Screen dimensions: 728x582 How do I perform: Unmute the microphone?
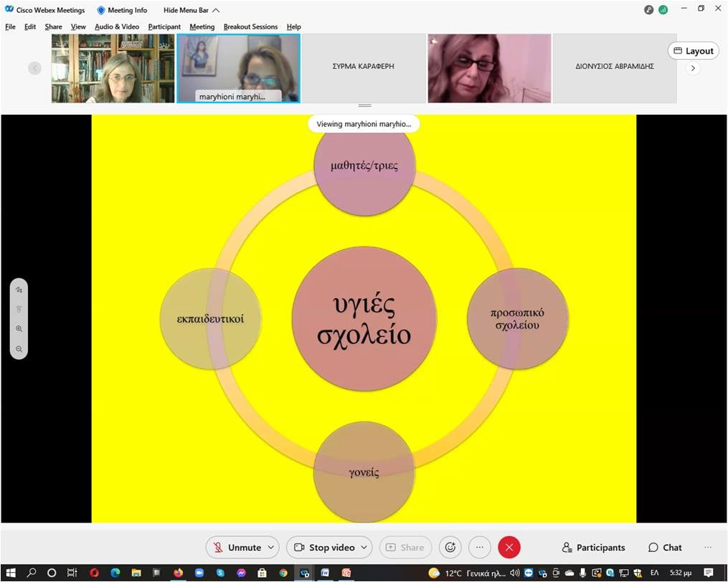[x=237, y=548]
